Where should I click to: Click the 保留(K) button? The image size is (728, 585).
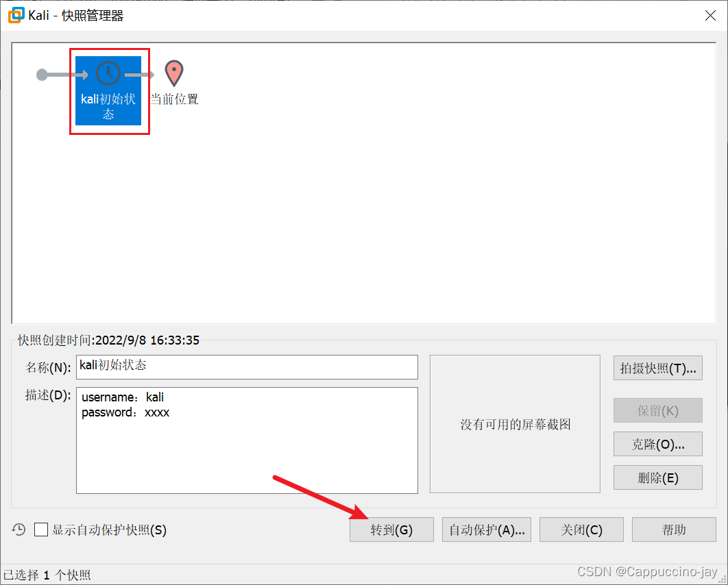click(657, 410)
